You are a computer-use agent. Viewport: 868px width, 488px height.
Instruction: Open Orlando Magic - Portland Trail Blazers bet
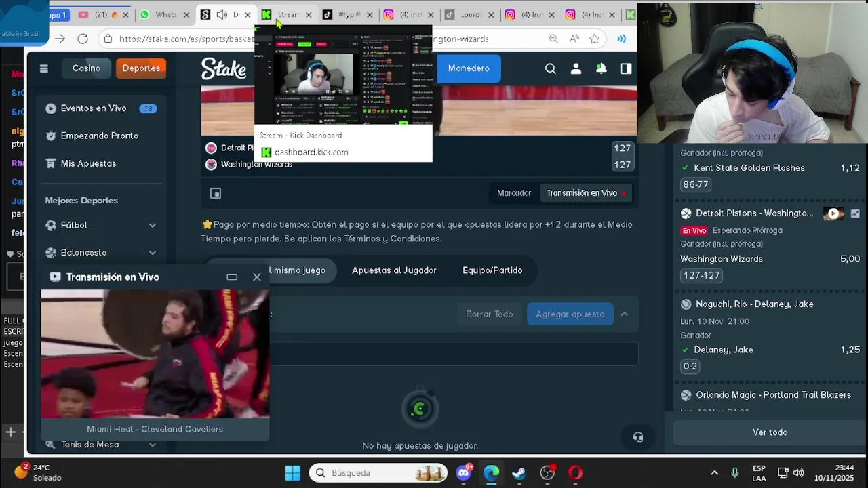click(x=773, y=395)
